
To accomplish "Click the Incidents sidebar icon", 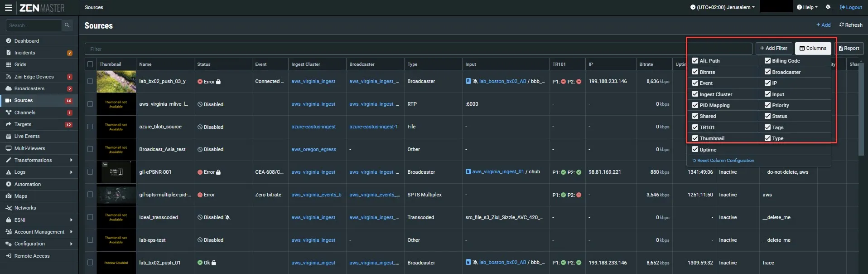I will pyautogui.click(x=9, y=53).
